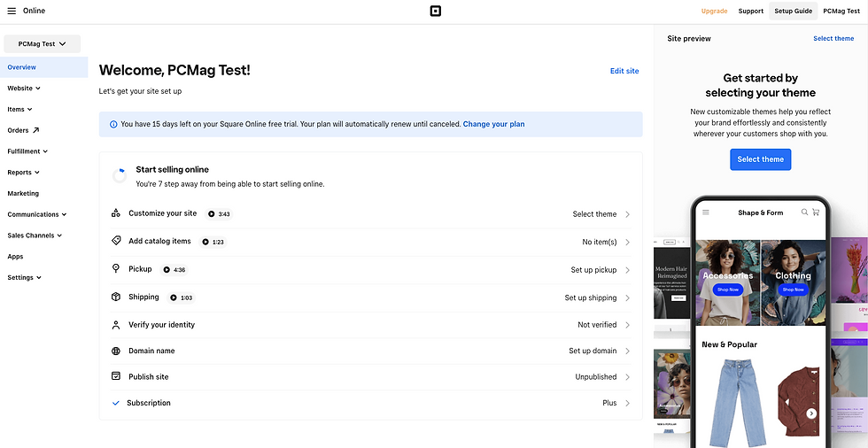Click Unpublished status text
This screenshot has height=448, width=868.
point(595,376)
